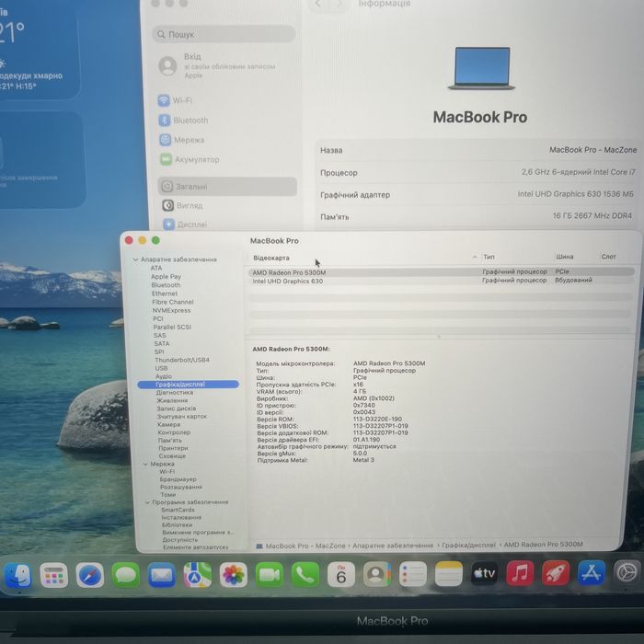Open Reminders app in Dock
Image resolution: width=644 pixels, height=644 pixels.
[413, 574]
